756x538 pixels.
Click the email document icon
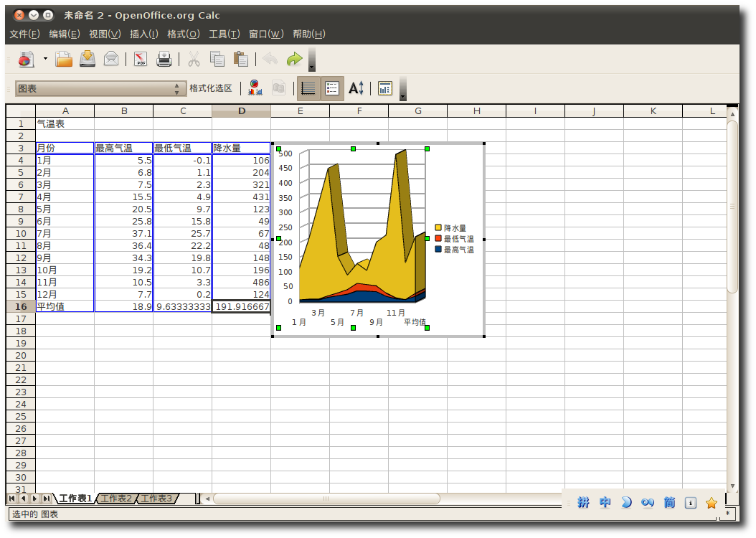tap(111, 60)
